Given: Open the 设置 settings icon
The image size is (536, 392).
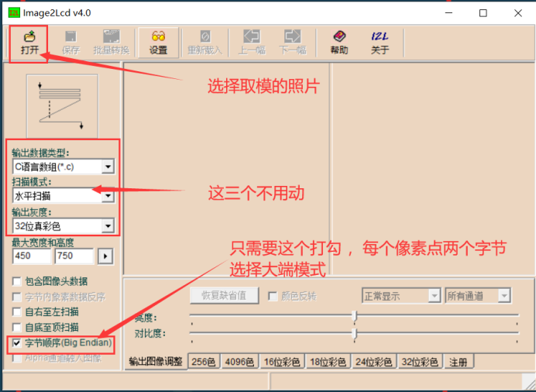Looking at the screenshot, I should click(x=158, y=43).
